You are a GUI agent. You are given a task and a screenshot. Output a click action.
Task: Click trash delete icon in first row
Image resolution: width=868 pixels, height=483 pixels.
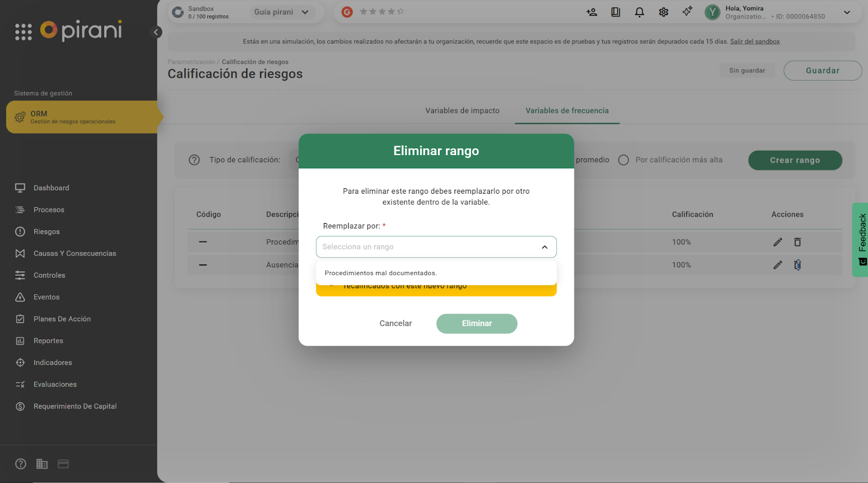[x=797, y=242]
